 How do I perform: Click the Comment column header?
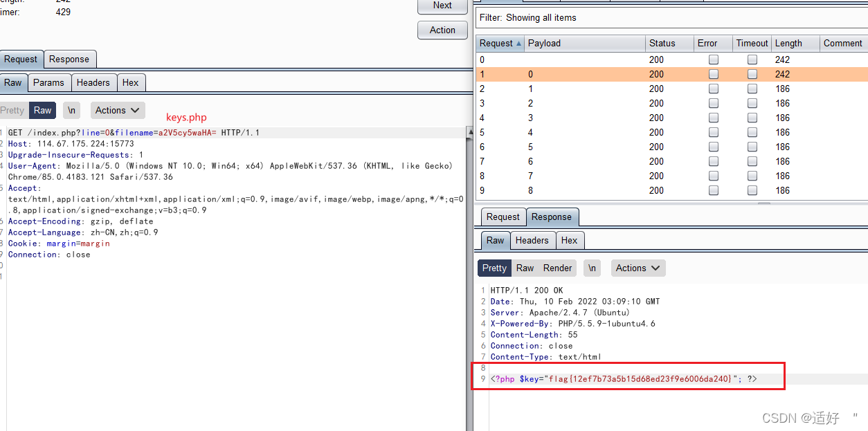tap(843, 43)
